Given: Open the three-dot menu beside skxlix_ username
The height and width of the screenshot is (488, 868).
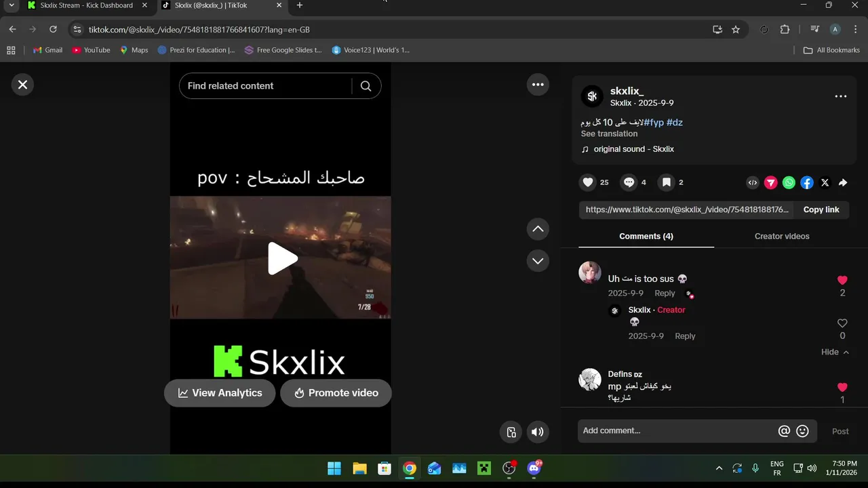Looking at the screenshot, I should (x=841, y=96).
